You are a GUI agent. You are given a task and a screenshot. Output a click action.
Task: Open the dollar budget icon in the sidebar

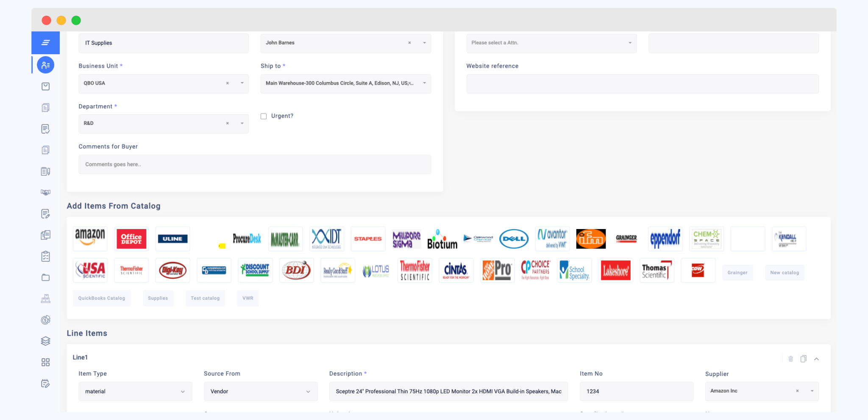tap(45, 320)
